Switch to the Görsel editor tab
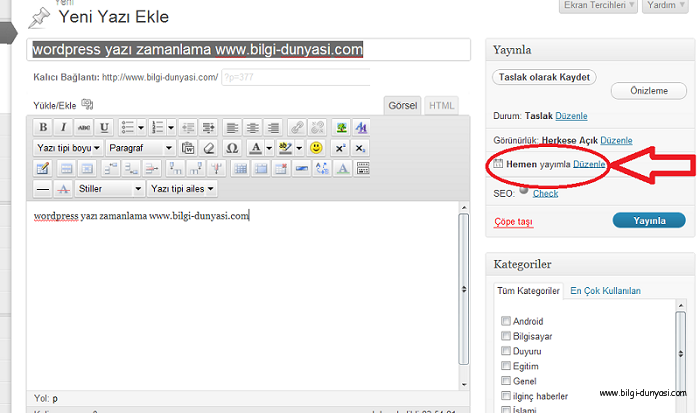This screenshot has height=413, width=700. coord(403,105)
